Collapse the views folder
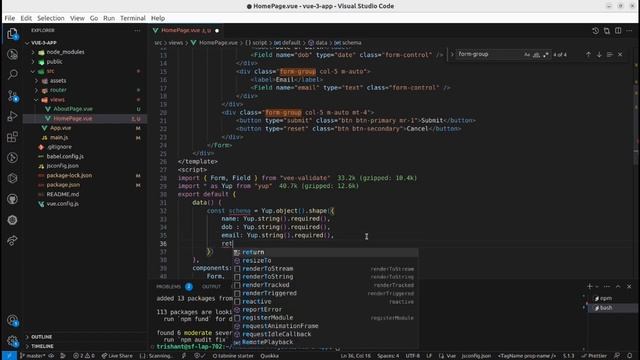Screen dimensions: 640x360 coord(57,100)
